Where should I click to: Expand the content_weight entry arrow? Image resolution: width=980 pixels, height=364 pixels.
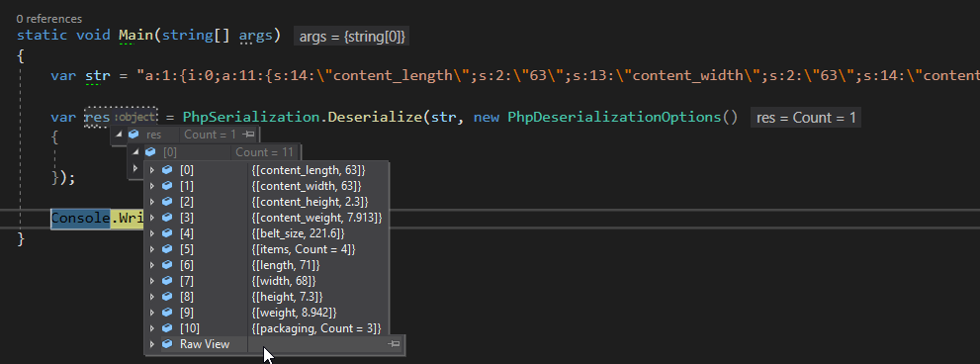point(152,217)
